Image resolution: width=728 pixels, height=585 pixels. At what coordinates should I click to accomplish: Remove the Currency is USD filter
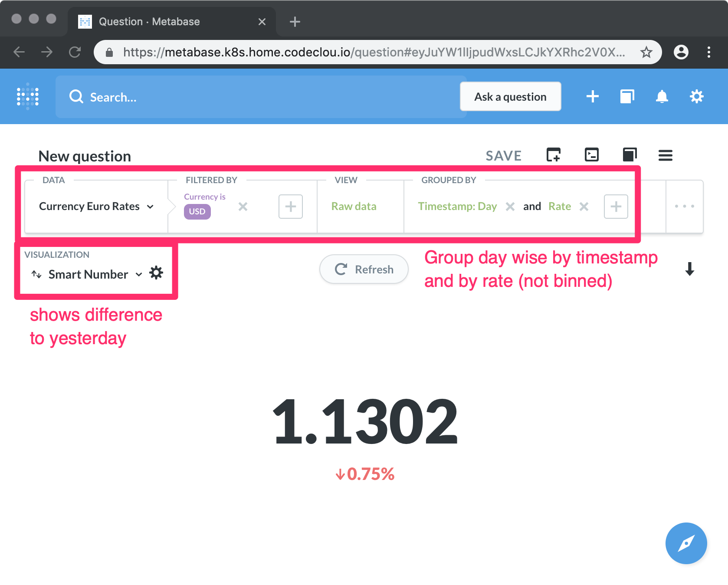tap(243, 207)
